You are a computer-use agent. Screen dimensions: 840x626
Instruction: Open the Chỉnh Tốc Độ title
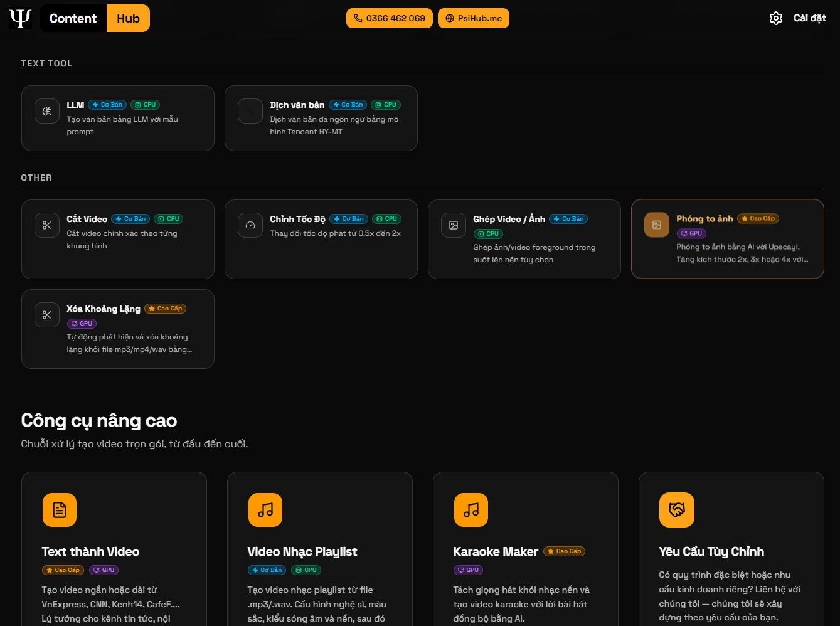pos(298,219)
